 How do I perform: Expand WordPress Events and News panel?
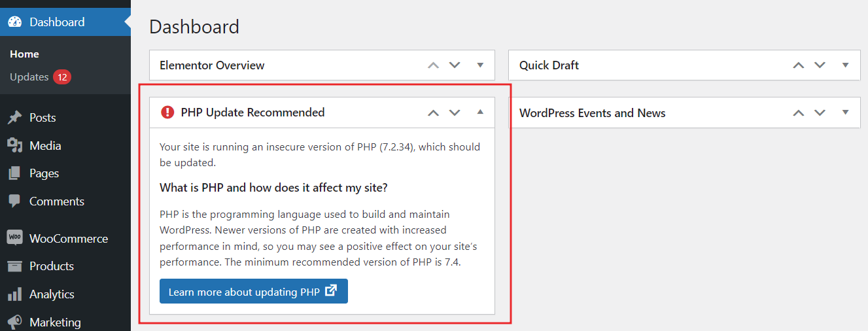coord(845,113)
